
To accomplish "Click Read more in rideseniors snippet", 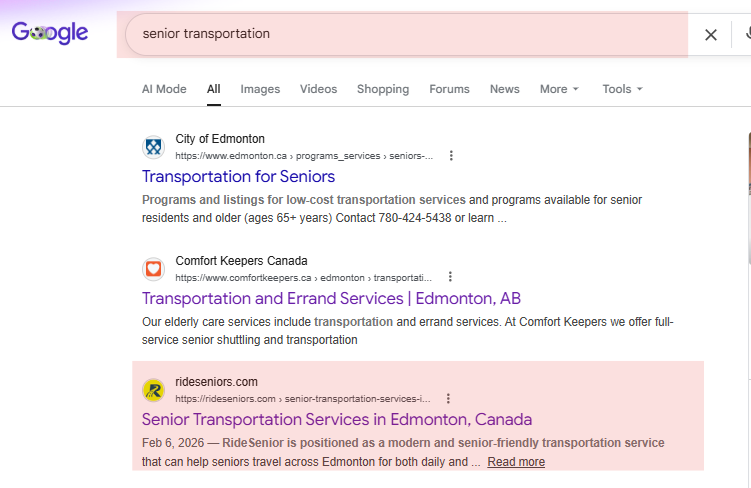I will (516, 462).
